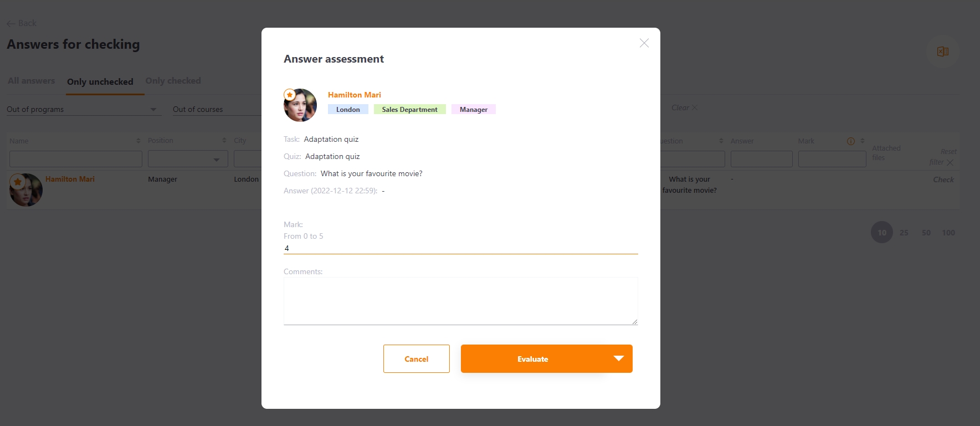Switch to the Only unchecked tab
Screen dimensions: 980x426
point(100,82)
